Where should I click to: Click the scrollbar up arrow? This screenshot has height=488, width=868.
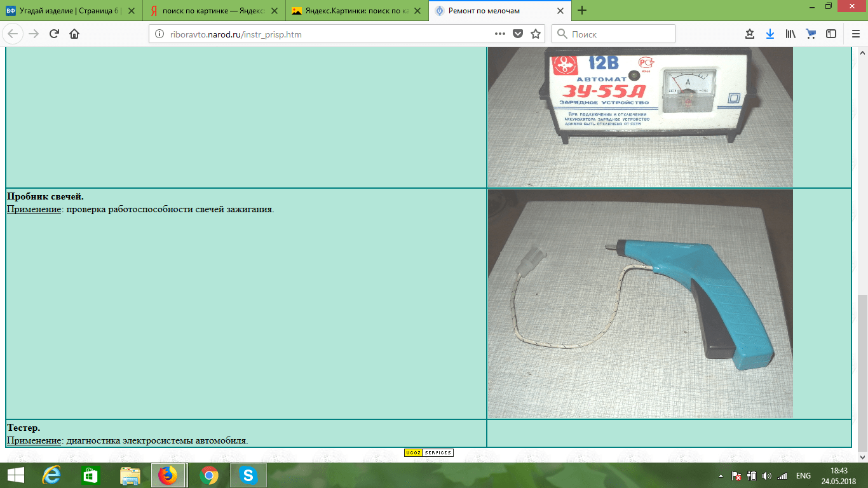(x=862, y=52)
